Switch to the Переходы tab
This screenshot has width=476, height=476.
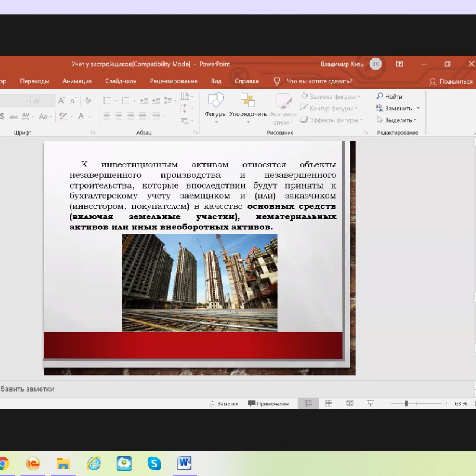(35, 81)
